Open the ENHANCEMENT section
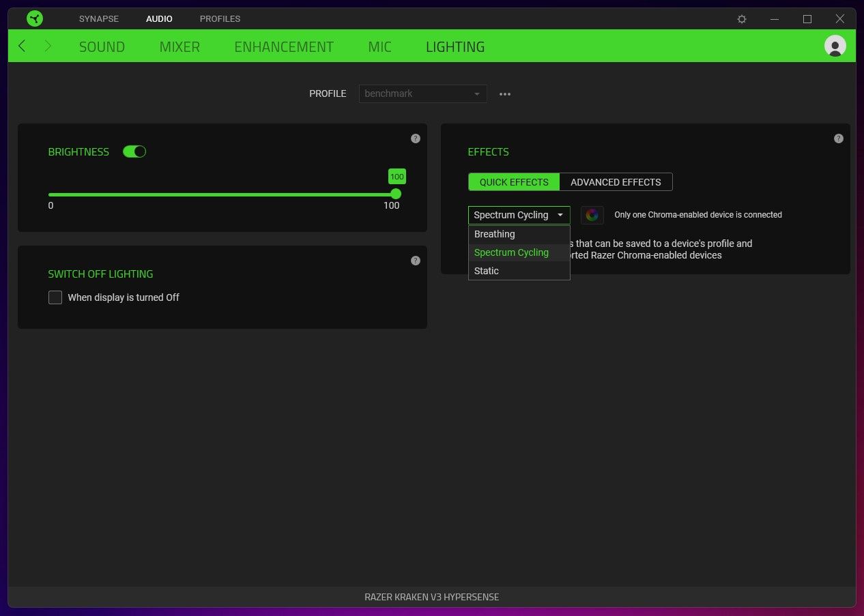The width and height of the screenshot is (864, 616). pos(284,47)
